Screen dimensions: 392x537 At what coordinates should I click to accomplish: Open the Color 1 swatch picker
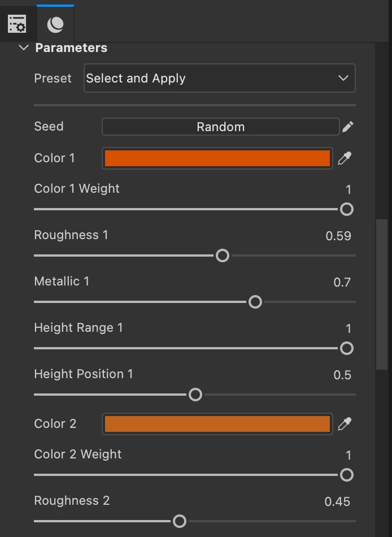[x=217, y=158]
